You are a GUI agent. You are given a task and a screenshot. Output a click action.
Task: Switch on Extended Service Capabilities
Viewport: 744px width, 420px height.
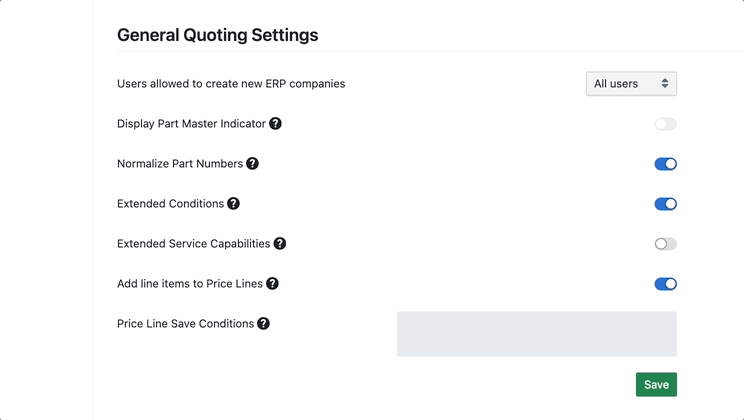(x=665, y=244)
